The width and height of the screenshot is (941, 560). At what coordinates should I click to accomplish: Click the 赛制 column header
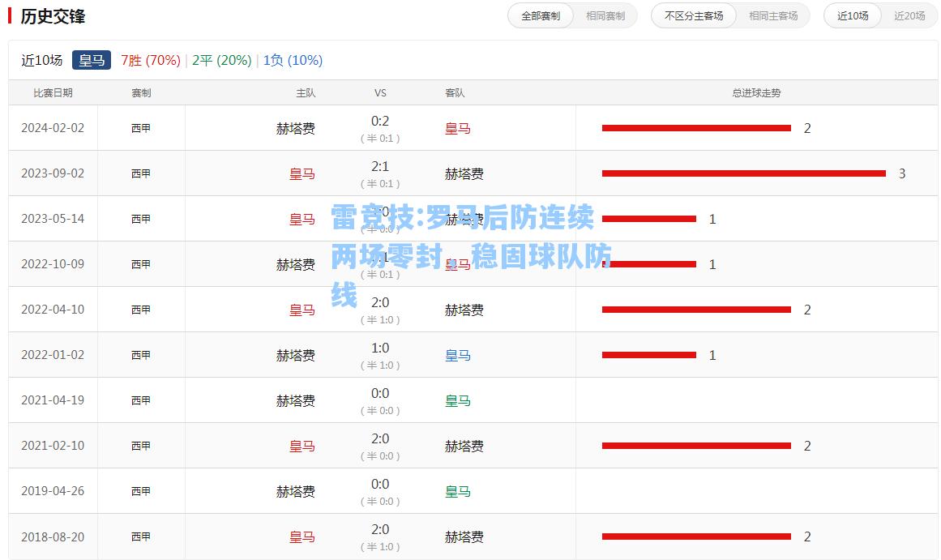coord(141,93)
